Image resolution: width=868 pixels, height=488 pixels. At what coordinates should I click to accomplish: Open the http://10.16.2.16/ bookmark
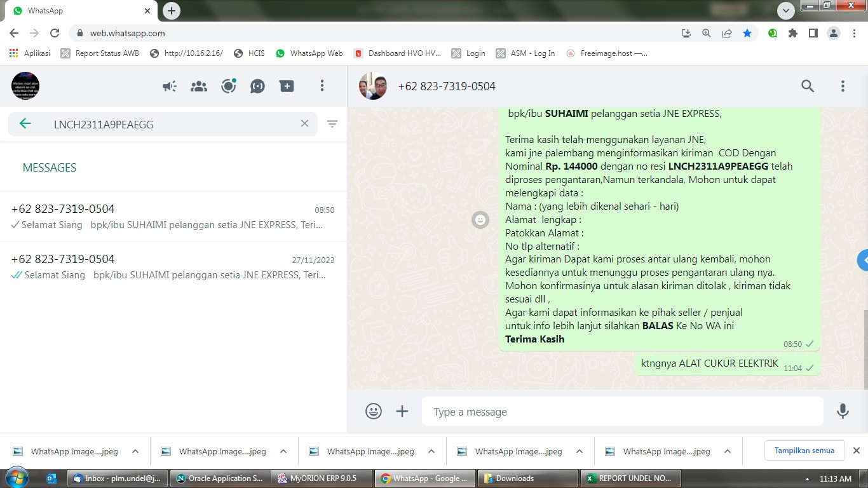pyautogui.click(x=186, y=53)
